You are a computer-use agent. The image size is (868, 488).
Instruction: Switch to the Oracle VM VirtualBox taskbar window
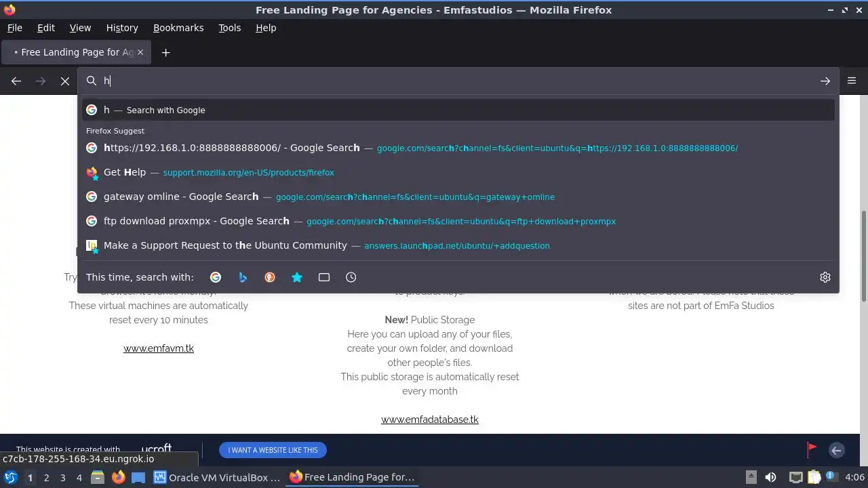(217, 477)
